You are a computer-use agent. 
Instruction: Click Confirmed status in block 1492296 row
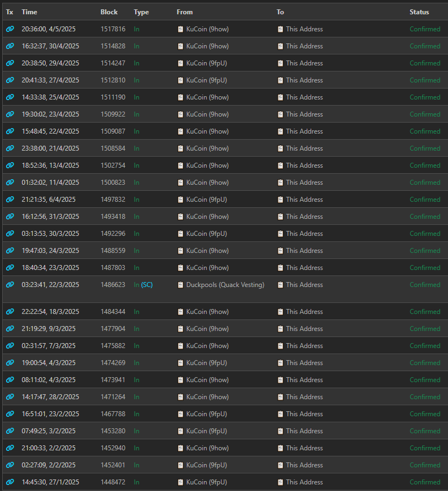425,234
